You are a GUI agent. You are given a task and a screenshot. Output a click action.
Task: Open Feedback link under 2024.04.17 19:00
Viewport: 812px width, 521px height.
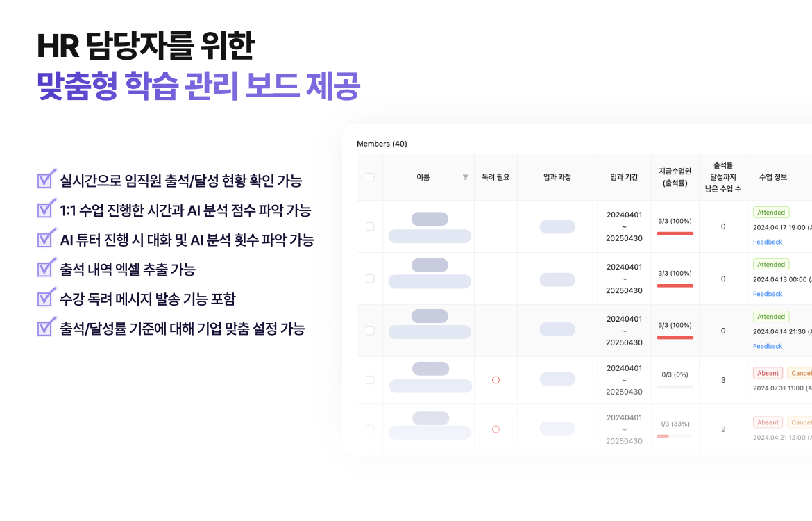(768, 242)
